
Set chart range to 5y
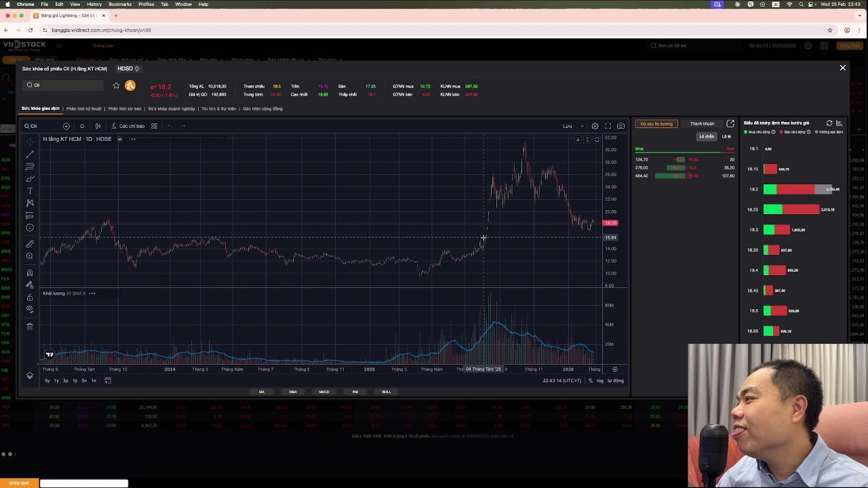coord(47,381)
